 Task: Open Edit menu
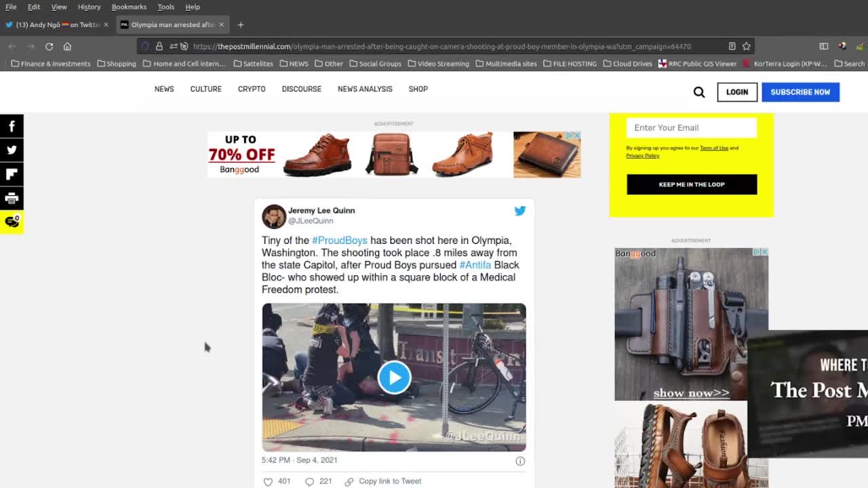(x=34, y=7)
